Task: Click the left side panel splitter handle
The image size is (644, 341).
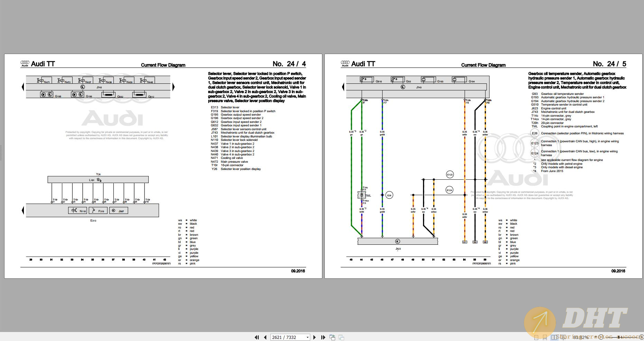Action: (x=1, y=153)
